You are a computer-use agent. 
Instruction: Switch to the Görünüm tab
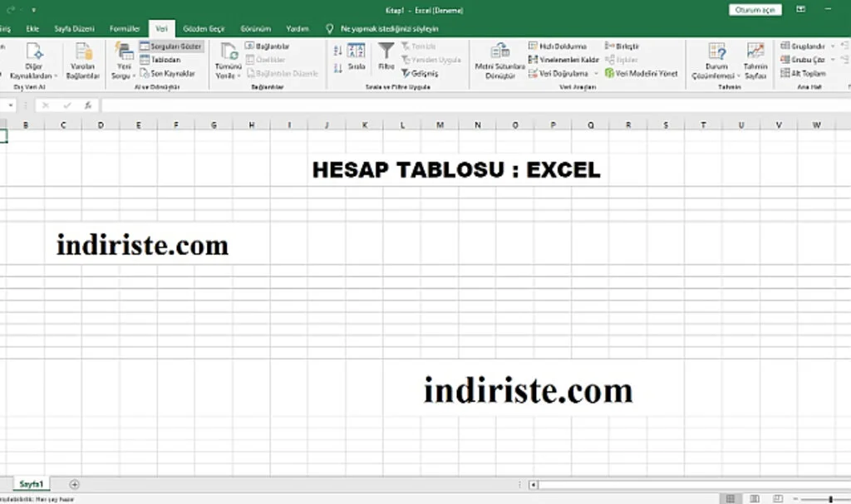pyautogui.click(x=256, y=29)
